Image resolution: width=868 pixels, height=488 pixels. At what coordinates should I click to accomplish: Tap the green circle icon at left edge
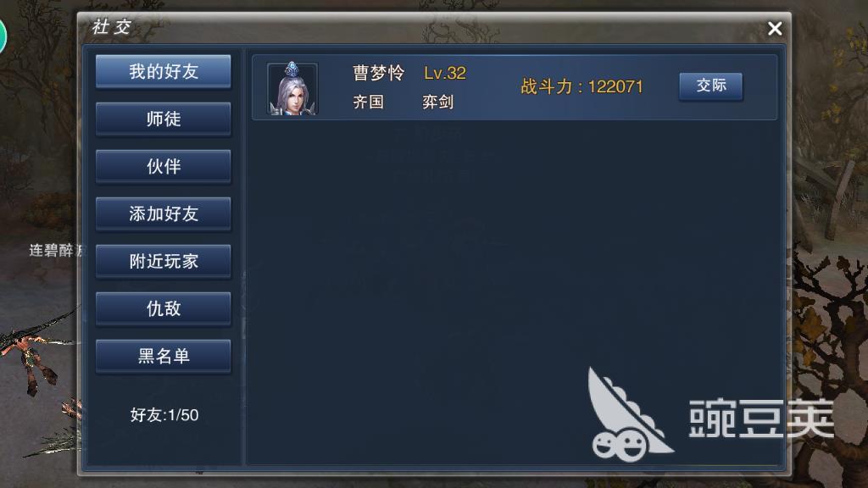click(3, 36)
